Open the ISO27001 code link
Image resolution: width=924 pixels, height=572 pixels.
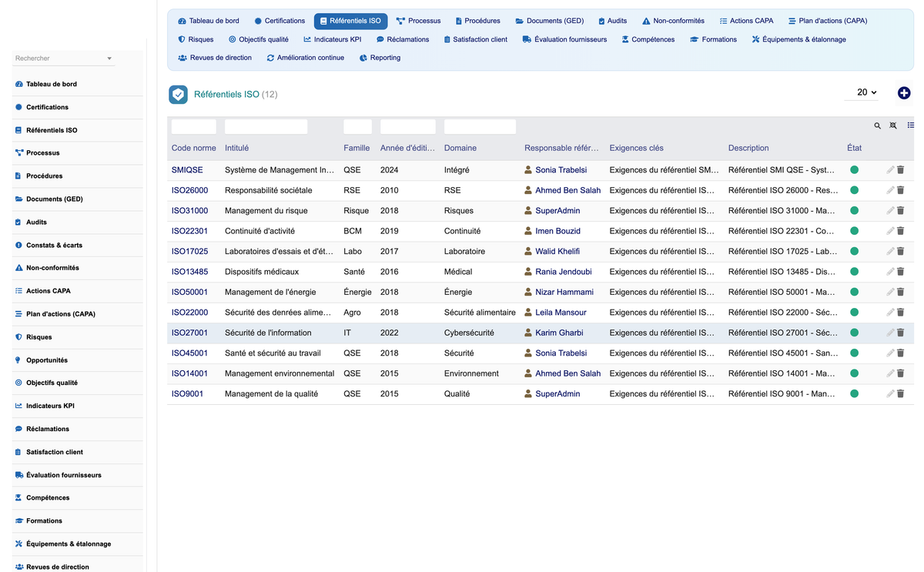coord(189,333)
